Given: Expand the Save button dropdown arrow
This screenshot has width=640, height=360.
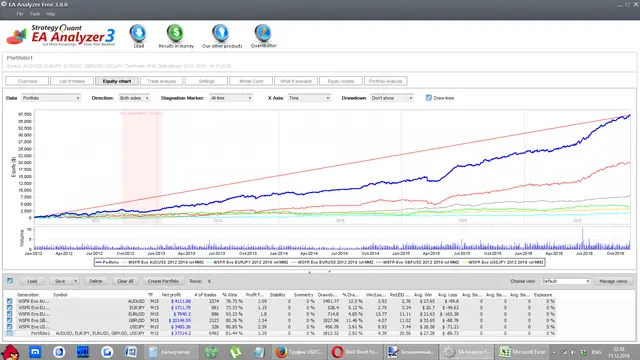Looking at the screenshot, I should point(75,281).
